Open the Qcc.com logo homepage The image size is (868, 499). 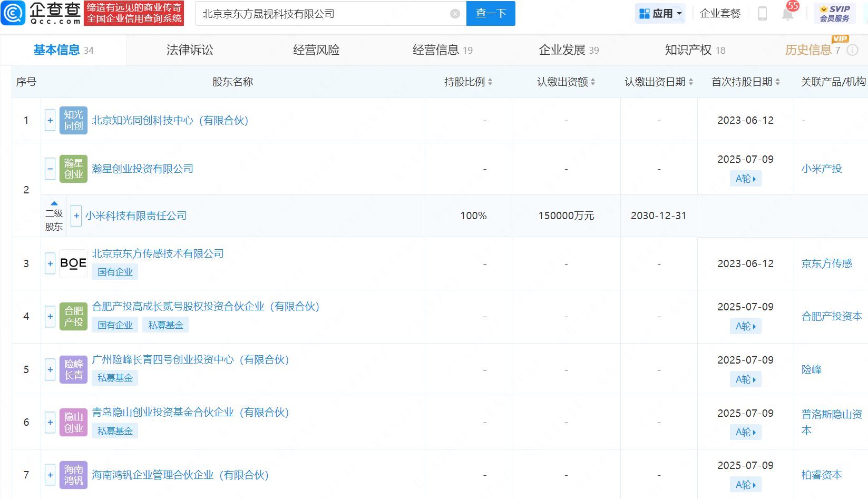pos(41,13)
